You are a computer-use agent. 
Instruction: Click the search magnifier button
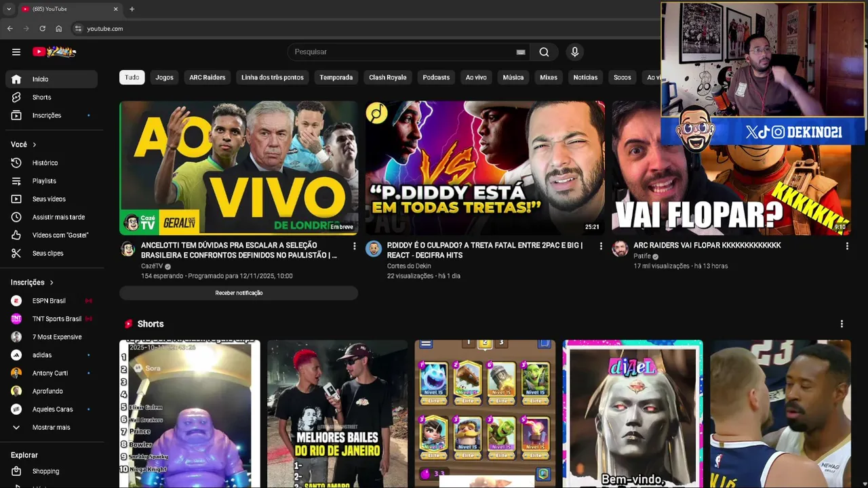[x=544, y=52]
